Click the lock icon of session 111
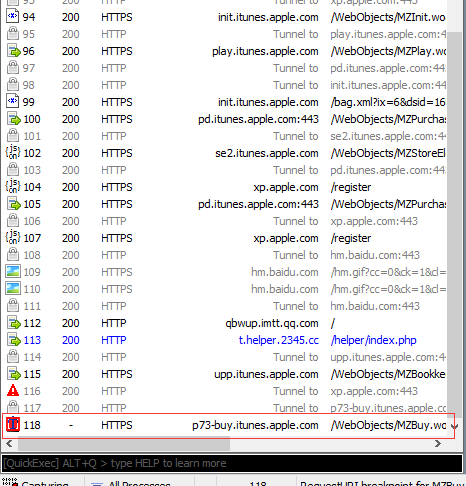The image size is (466, 486). (x=13, y=306)
